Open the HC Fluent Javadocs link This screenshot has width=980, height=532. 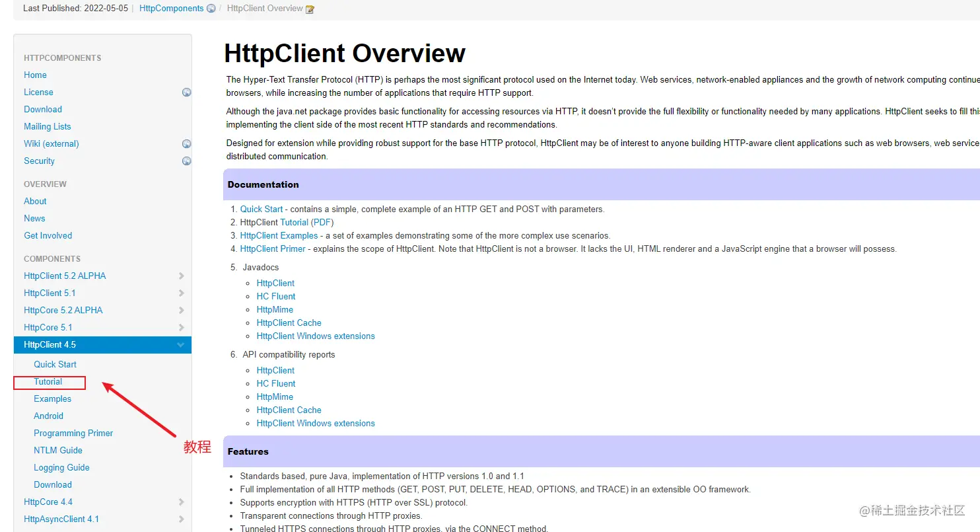(276, 296)
